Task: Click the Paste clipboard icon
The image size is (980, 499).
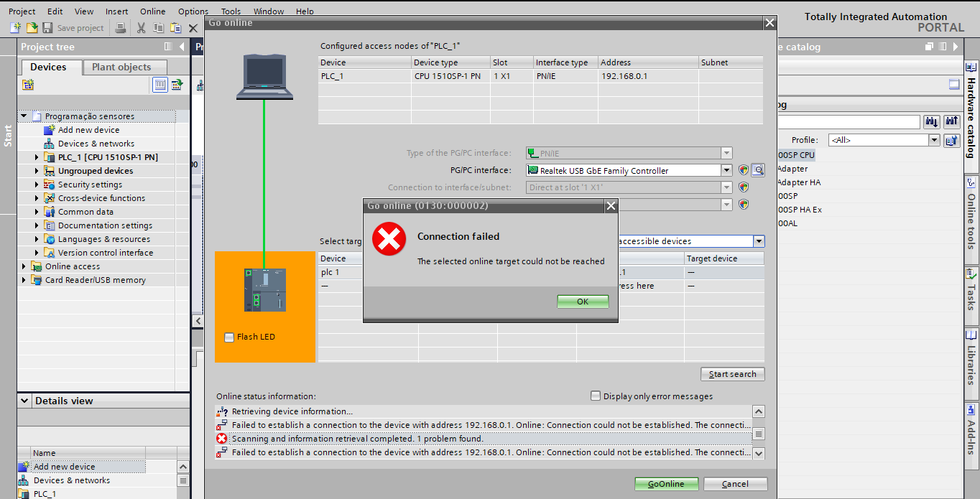Action: [x=175, y=28]
